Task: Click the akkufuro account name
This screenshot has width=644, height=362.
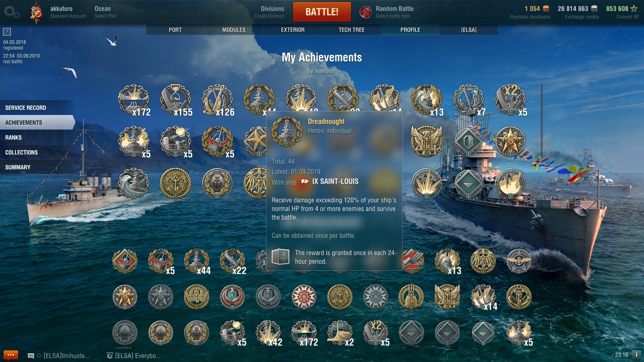Action: pos(61,8)
